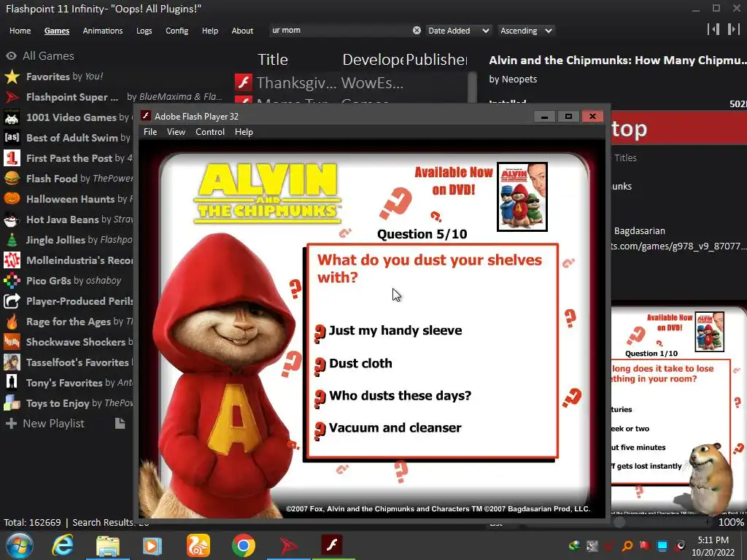Select Toys to Enjoy blocks icon

[12, 403]
